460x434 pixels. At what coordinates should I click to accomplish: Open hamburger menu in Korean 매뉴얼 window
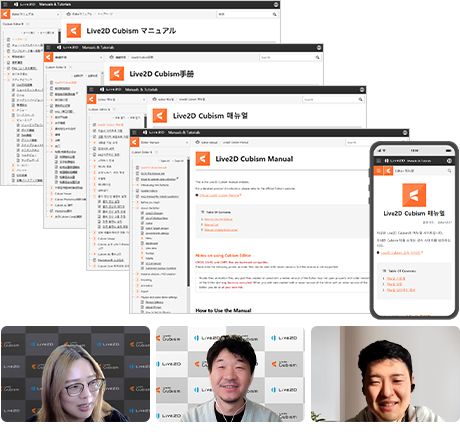[x=91, y=89]
